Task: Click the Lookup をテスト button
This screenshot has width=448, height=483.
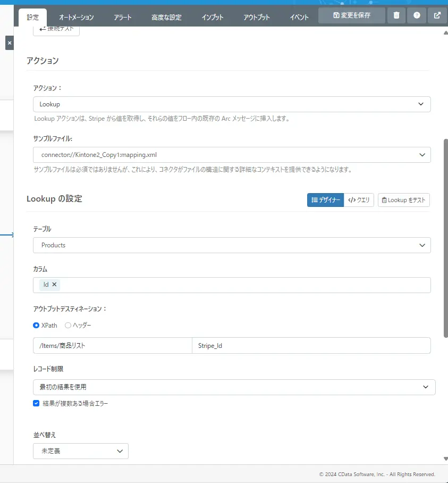Action: point(404,200)
